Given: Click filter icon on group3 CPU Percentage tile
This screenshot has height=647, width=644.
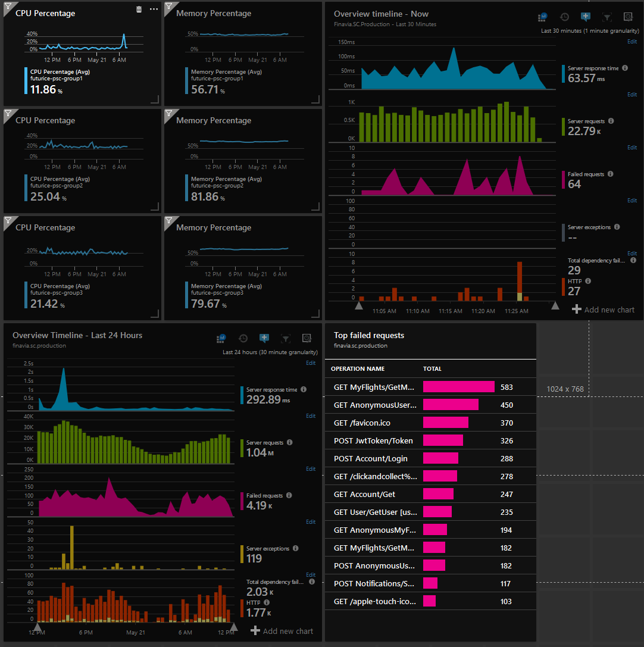Looking at the screenshot, I should [8, 220].
